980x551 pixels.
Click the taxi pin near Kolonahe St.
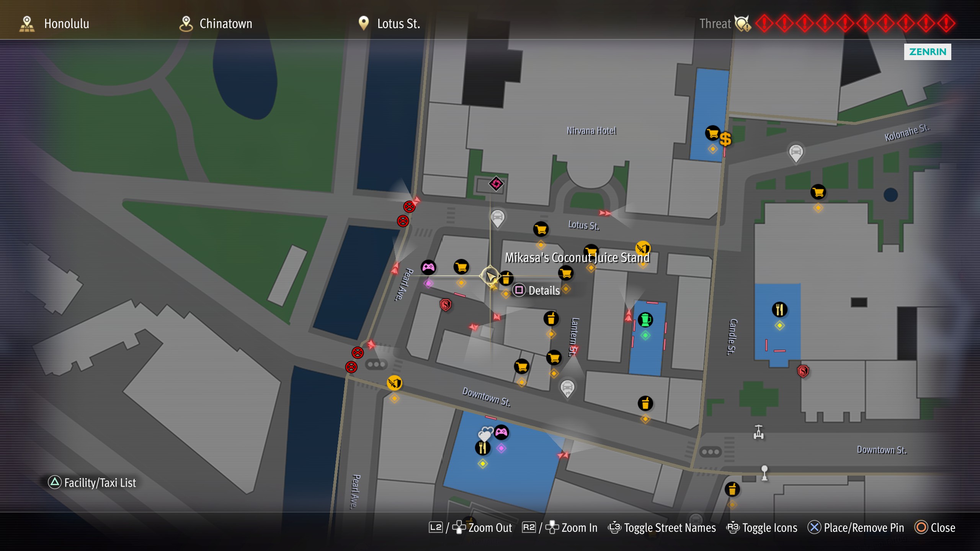[796, 153]
